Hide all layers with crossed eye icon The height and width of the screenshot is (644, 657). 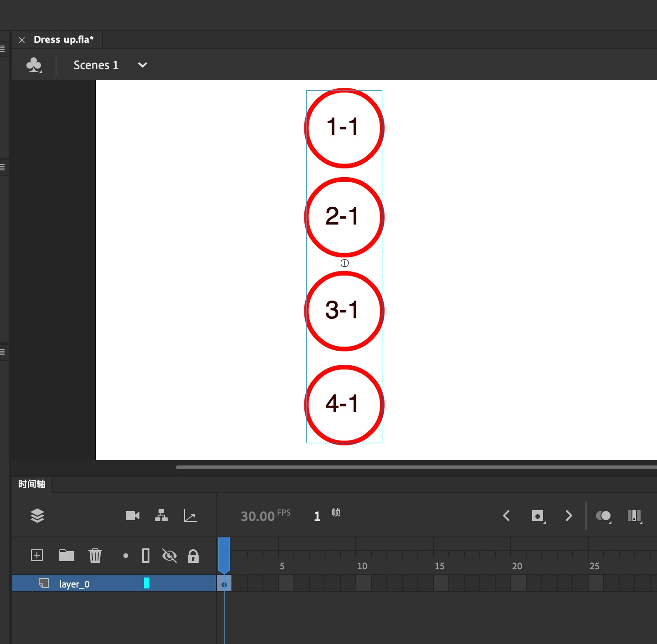pyautogui.click(x=169, y=556)
